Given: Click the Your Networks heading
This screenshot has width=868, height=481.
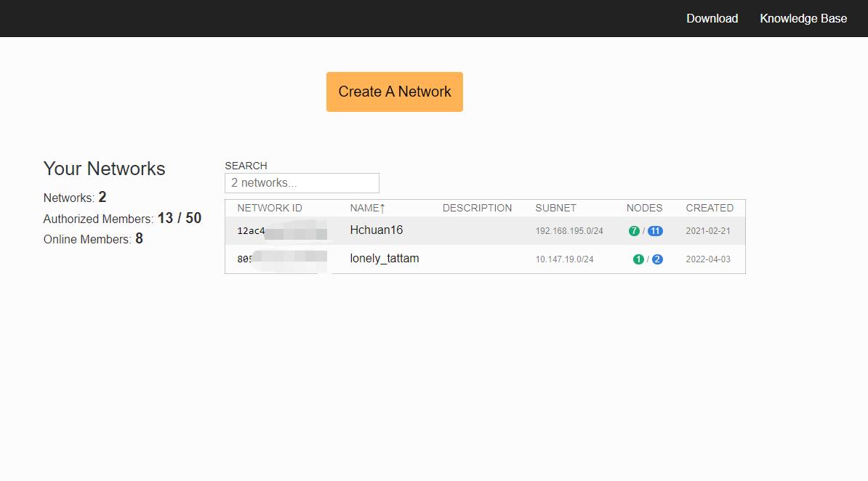Looking at the screenshot, I should [x=104, y=169].
